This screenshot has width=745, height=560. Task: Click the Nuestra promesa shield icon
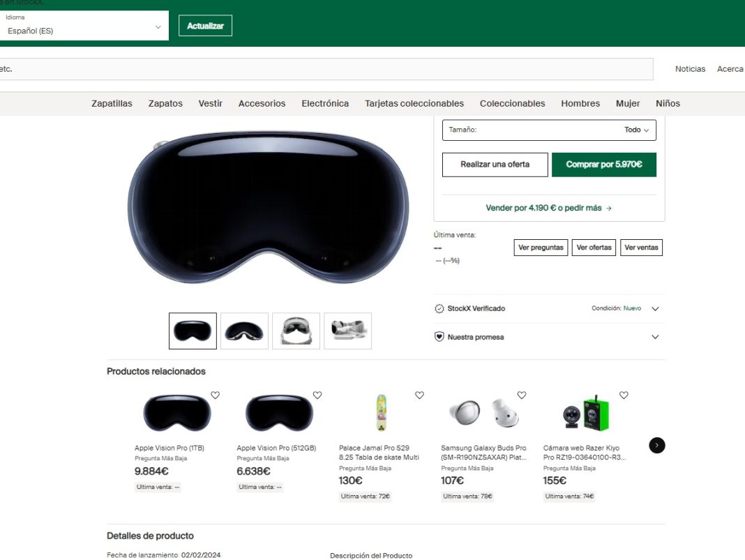click(439, 337)
